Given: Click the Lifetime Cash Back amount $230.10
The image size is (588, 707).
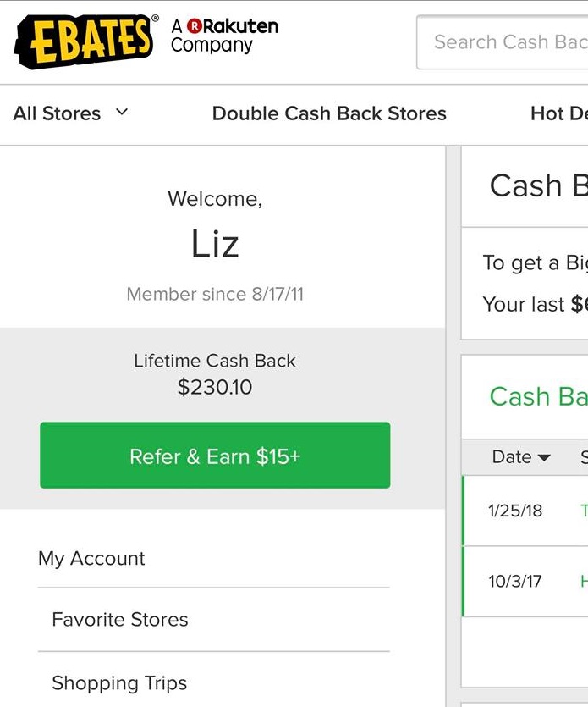Looking at the screenshot, I should (215, 387).
